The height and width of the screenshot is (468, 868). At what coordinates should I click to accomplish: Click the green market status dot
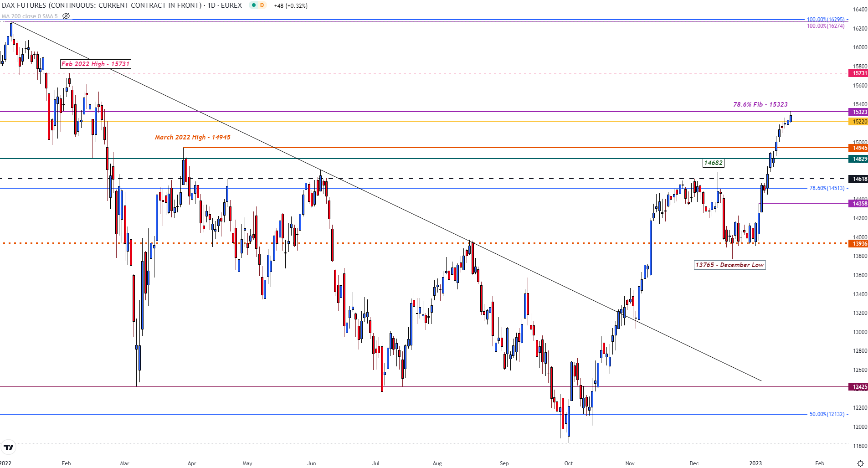coord(253,5)
